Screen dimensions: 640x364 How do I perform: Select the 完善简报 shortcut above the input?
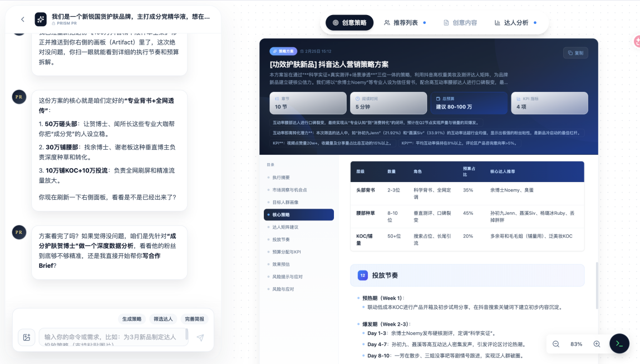click(x=195, y=319)
